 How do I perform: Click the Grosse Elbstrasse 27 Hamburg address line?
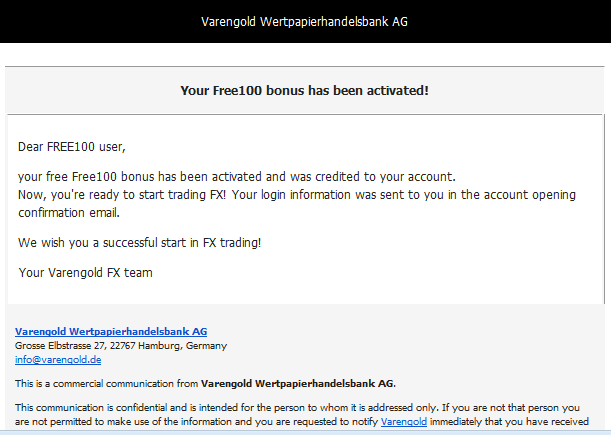(121, 346)
